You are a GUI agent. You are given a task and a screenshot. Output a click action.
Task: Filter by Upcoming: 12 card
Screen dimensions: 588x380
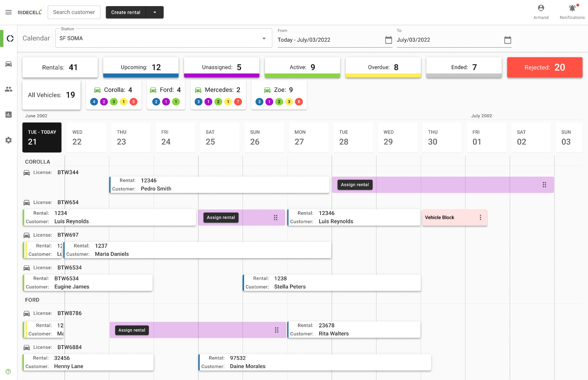pyautogui.click(x=141, y=67)
